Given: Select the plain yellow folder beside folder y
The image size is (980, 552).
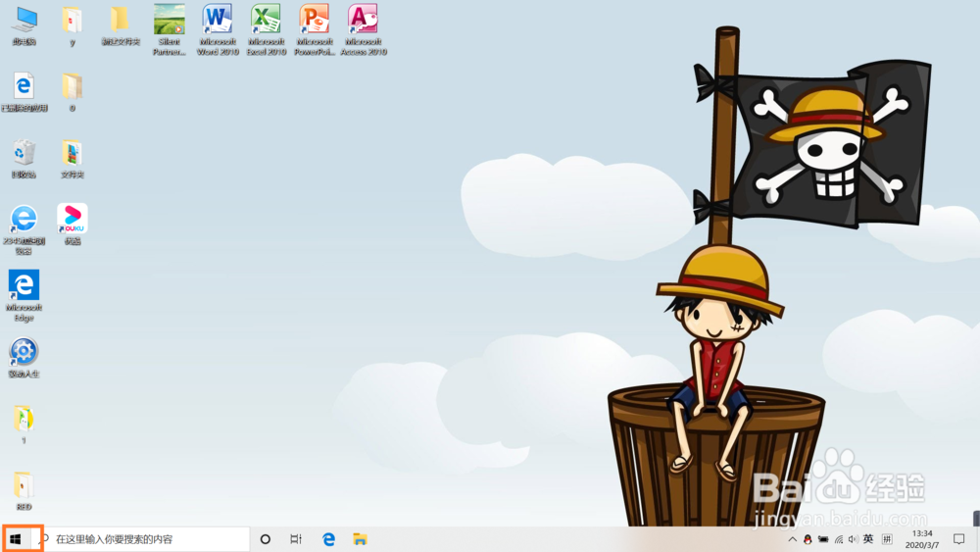Looking at the screenshot, I should pos(120,25).
